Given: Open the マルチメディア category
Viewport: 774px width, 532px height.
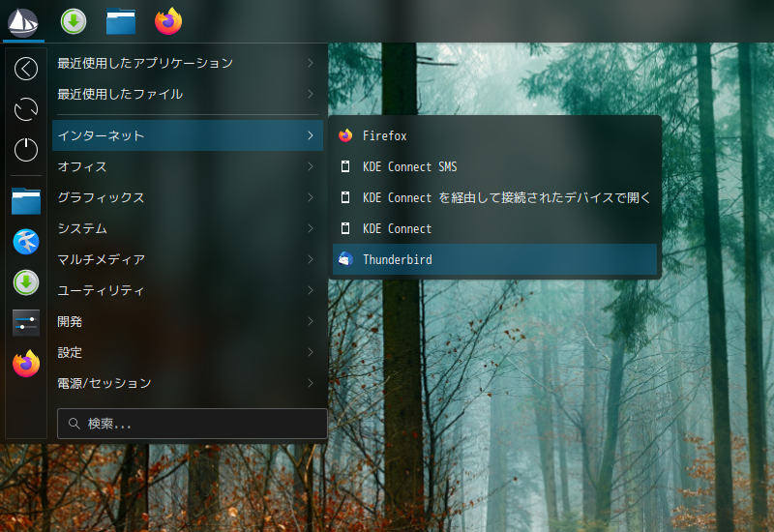Looking at the screenshot, I should pyautogui.click(x=188, y=259).
